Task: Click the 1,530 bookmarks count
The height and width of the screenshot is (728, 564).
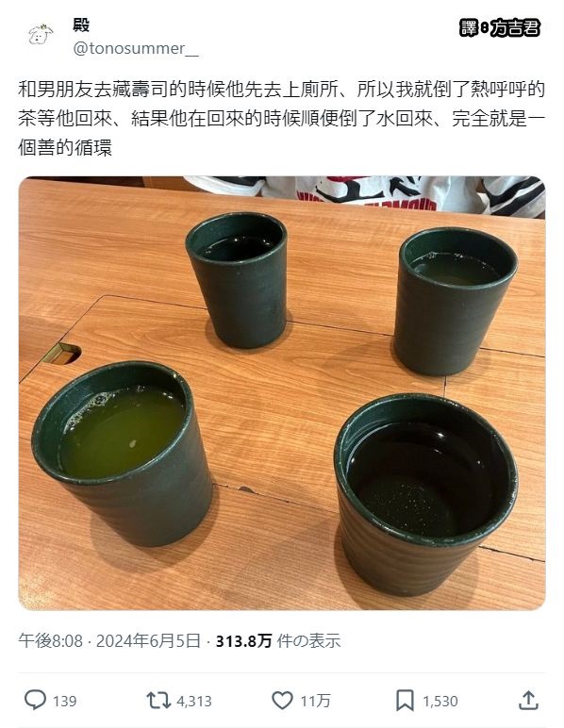Action: coord(440,701)
